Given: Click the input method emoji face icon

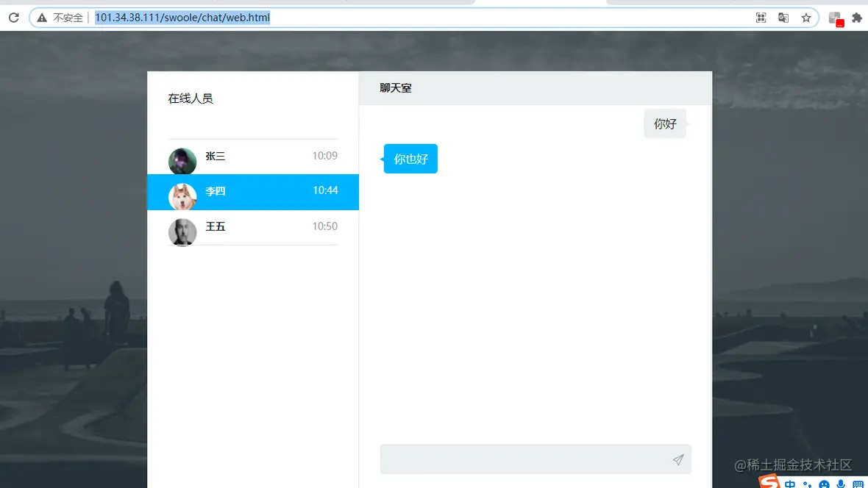Looking at the screenshot, I should point(825,484).
